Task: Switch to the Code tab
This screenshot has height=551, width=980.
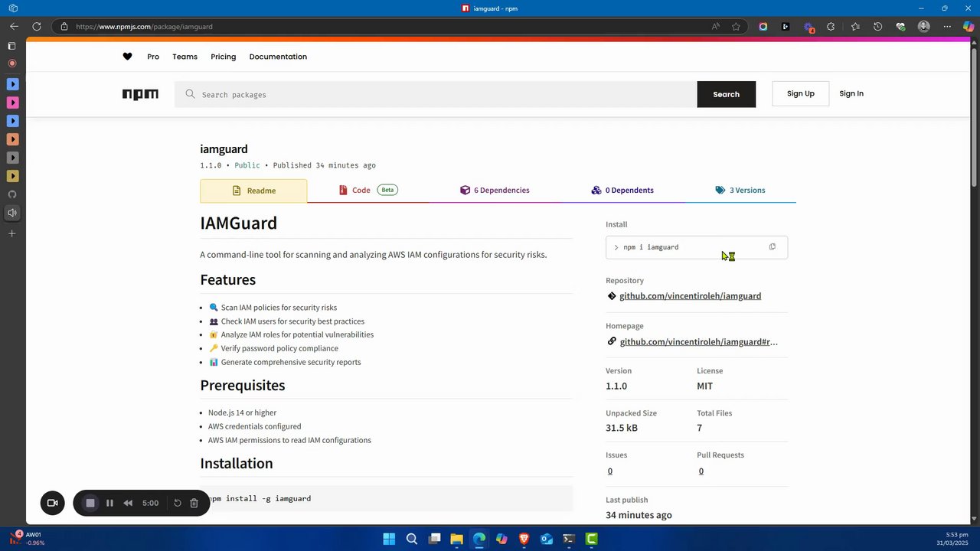Action: coord(368,190)
